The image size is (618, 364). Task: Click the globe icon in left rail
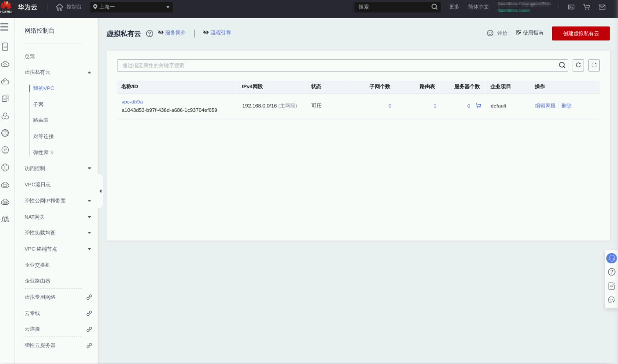[x=5, y=133]
